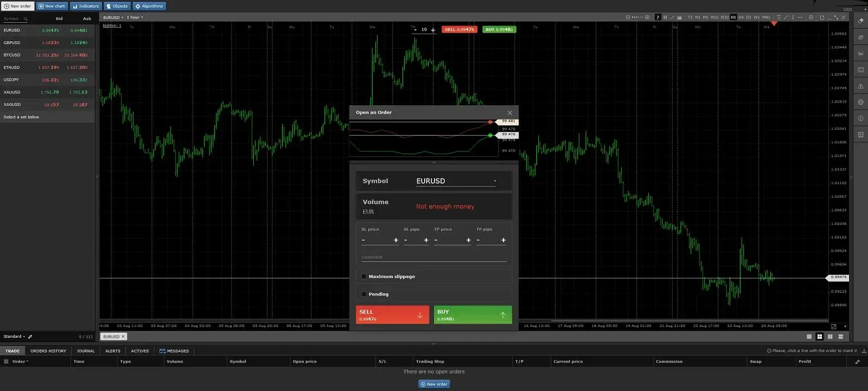Viewport: 868px width, 391px height.
Task: Zoom out the chart with minus icon
Action: click(x=628, y=17)
